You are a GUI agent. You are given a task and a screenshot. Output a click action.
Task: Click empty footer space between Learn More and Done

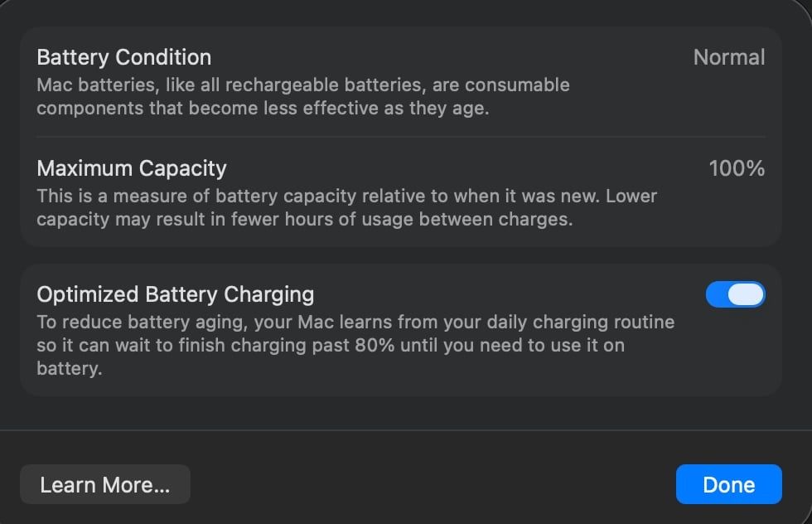(431, 485)
